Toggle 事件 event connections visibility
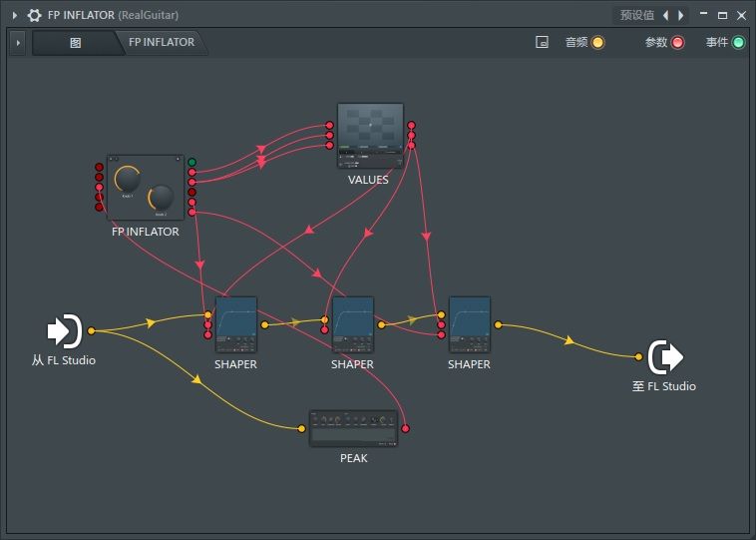 (x=738, y=43)
